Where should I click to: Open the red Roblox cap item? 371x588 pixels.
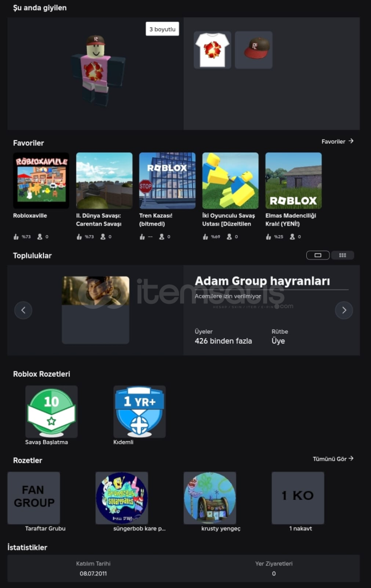pyautogui.click(x=253, y=50)
